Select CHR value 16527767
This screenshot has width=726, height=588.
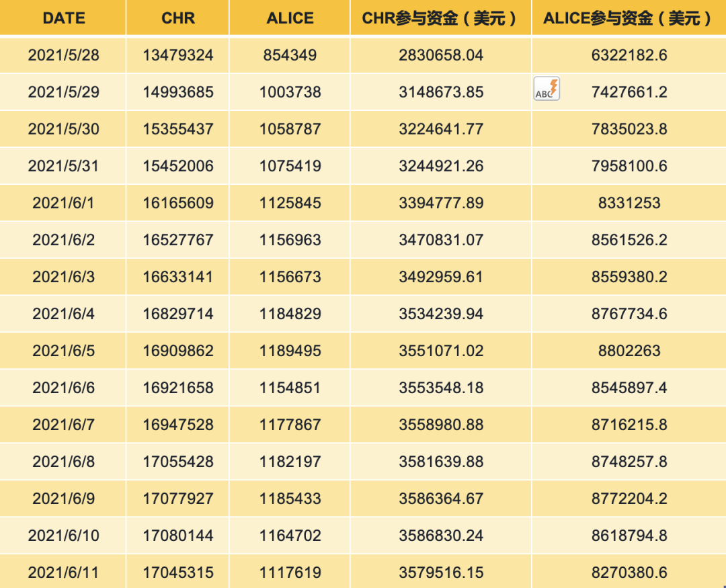tap(177, 240)
